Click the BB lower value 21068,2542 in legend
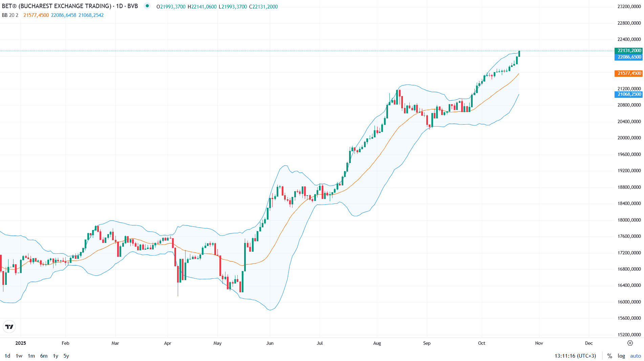This screenshot has height=361, width=644. [91, 15]
